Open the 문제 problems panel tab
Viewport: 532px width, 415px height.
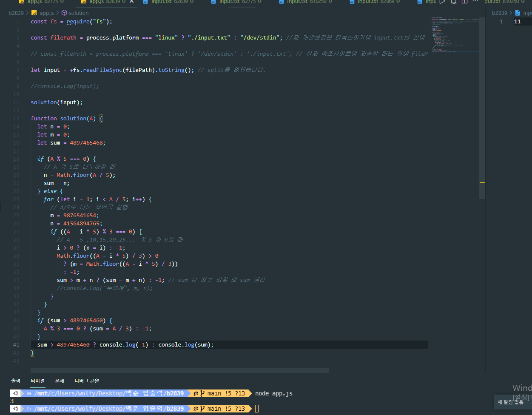click(x=60, y=381)
